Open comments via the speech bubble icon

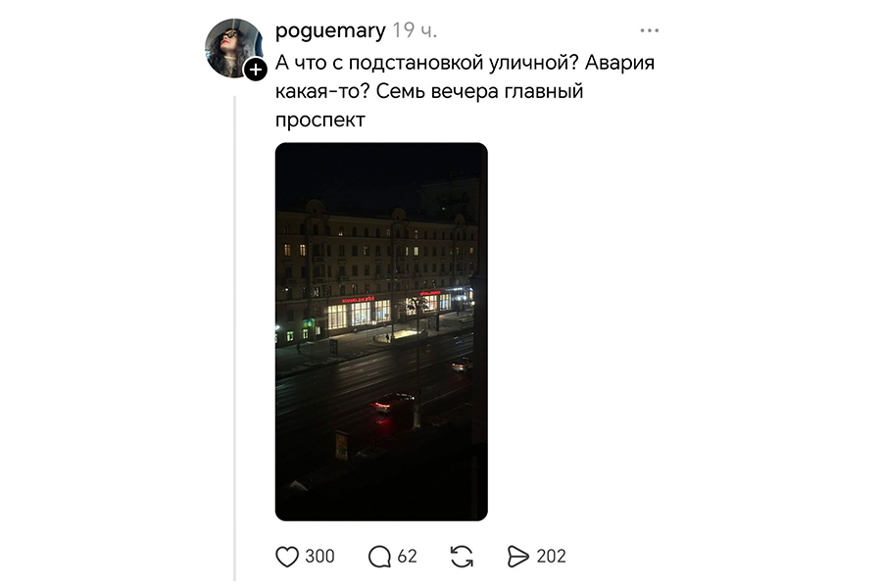tap(379, 557)
